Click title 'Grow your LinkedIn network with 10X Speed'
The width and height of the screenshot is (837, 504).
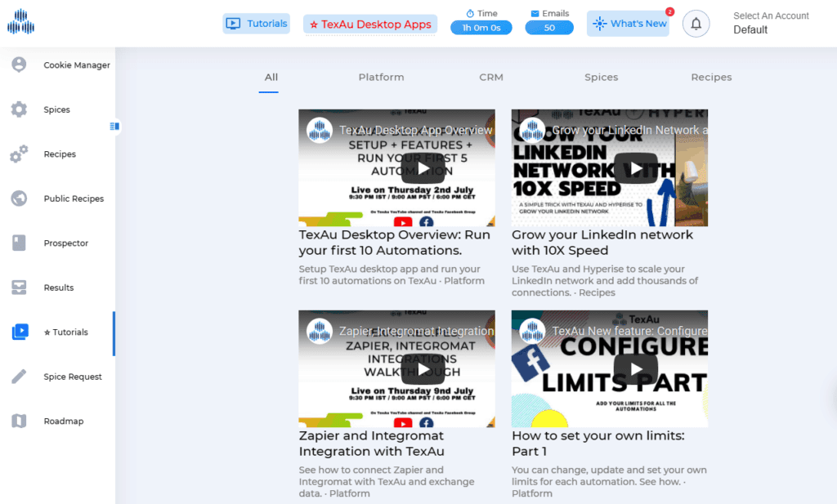coord(602,243)
